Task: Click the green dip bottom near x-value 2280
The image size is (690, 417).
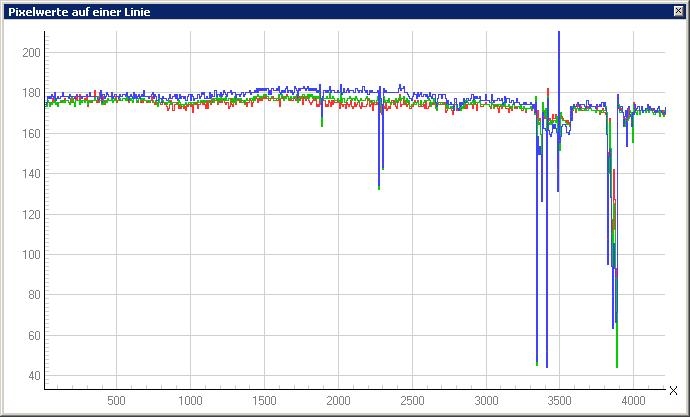Action: pos(379,187)
